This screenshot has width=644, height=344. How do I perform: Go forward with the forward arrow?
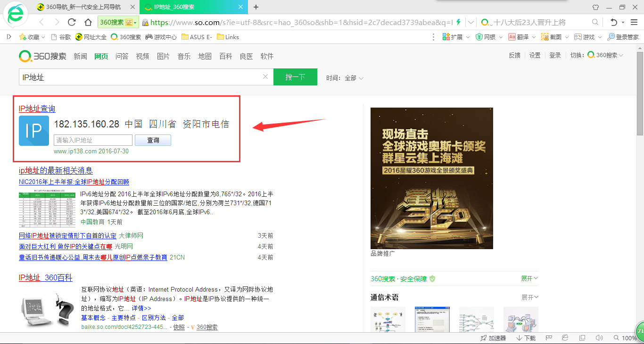click(x=57, y=22)
